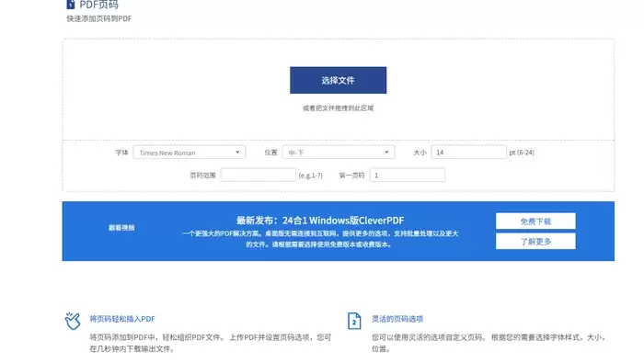The image size is (644, 363).
Task: Click the 最新发布 CleverPDF banner title
Action: 320,221
